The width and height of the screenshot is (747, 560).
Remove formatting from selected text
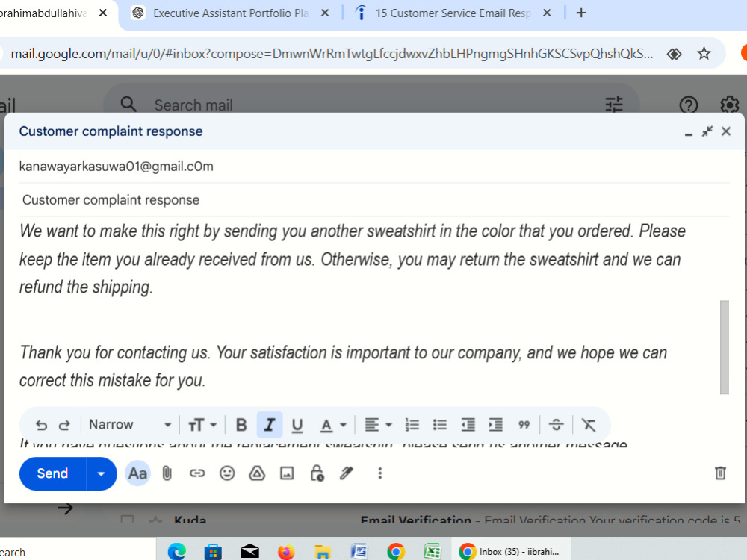[589, 425]
